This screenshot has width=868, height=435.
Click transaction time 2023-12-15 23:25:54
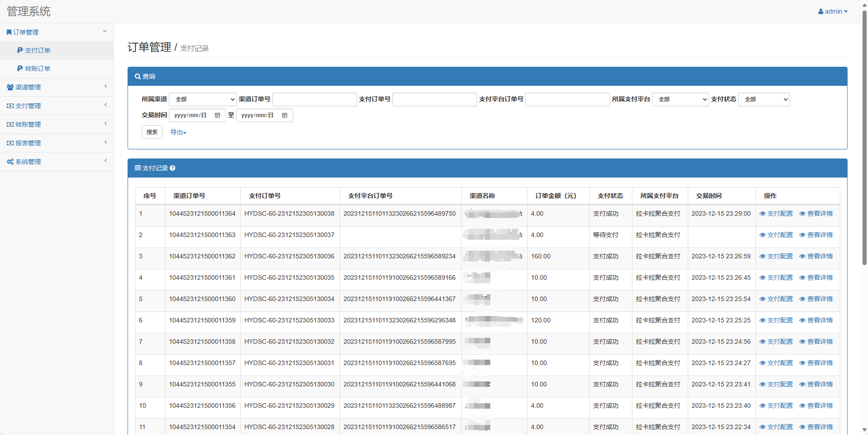pyautogui.click(x=721, y=299)
